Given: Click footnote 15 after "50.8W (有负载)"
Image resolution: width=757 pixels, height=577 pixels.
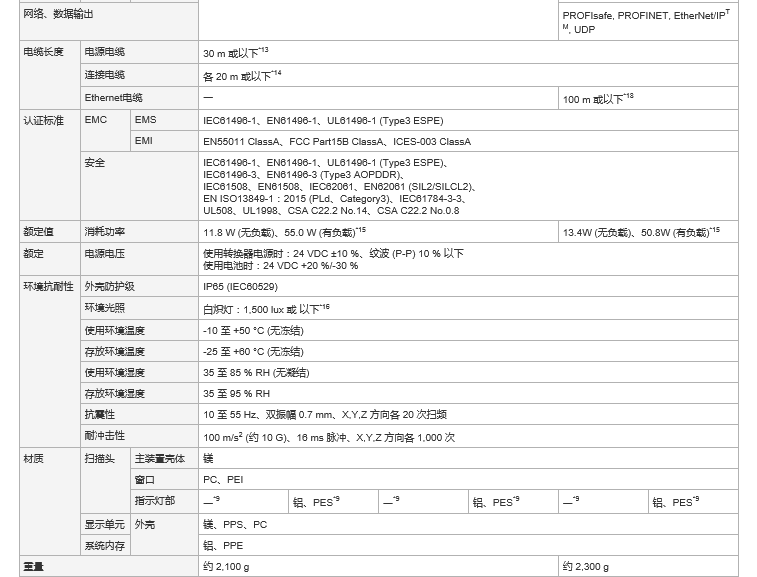Looking at the screenshot, I should [714, 229].
